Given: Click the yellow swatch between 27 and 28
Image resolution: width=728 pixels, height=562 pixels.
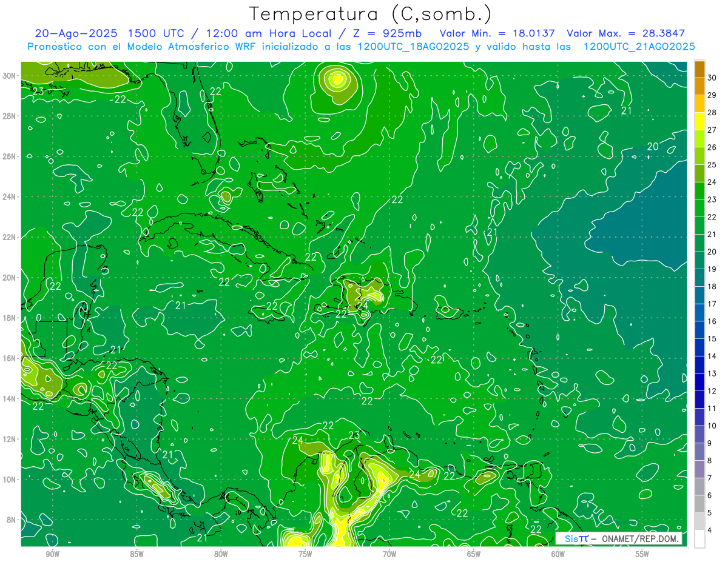Looking at the screenshot, I should [x=699, y=121].
